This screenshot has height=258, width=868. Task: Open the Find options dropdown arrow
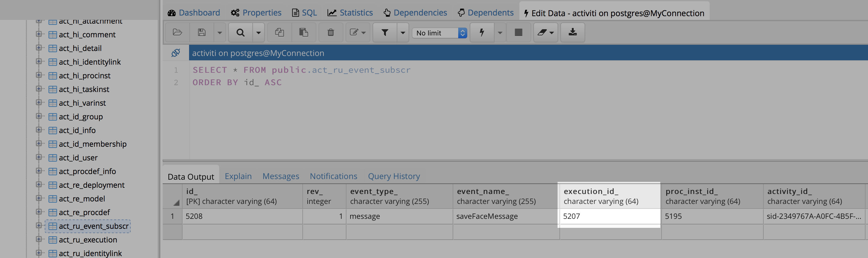click(x=259, y=32)
